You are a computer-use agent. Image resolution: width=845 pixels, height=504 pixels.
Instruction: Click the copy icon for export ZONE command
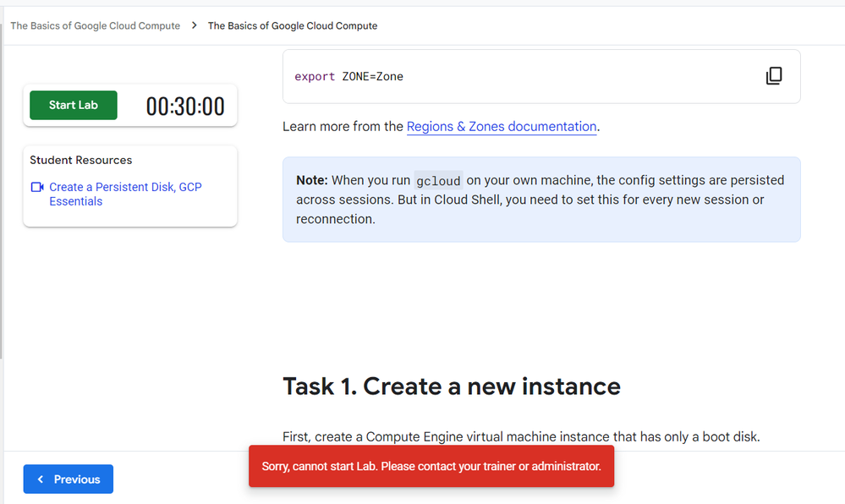pos(774,76)
